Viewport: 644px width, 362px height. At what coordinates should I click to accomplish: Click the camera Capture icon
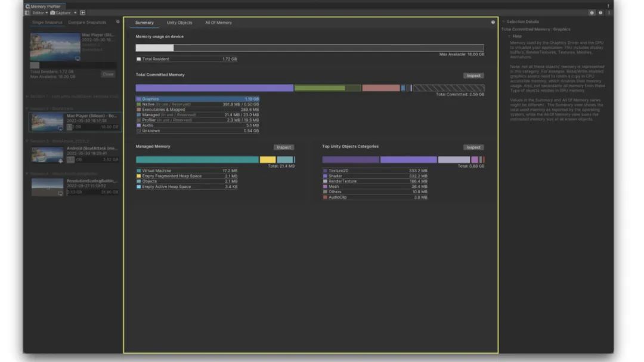pyautogui.click(x=53, y=13)
